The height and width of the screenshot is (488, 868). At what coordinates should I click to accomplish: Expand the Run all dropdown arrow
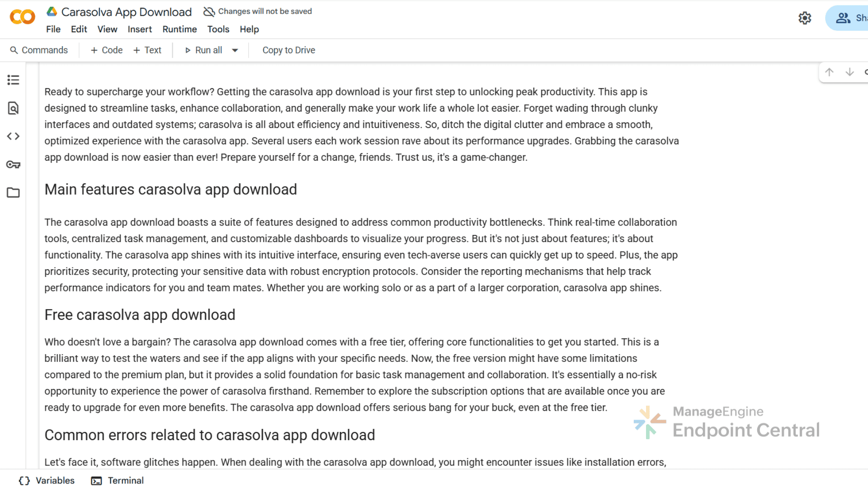coord(235,50)
